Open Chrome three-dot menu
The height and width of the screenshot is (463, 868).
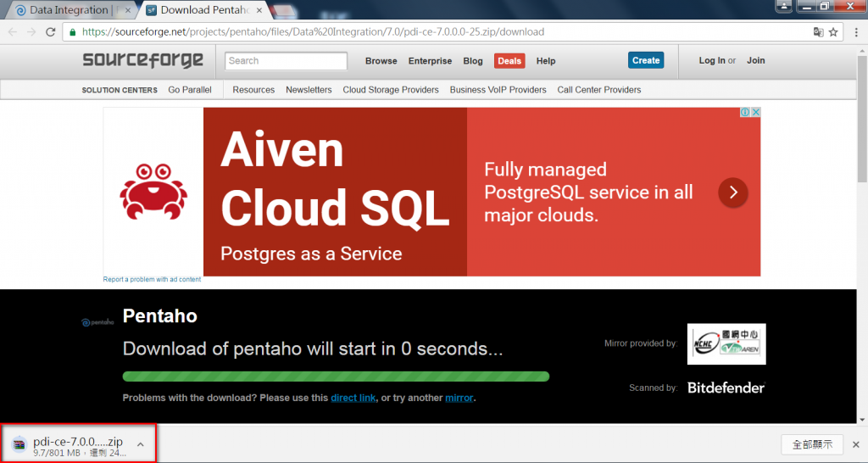[856, 32]
